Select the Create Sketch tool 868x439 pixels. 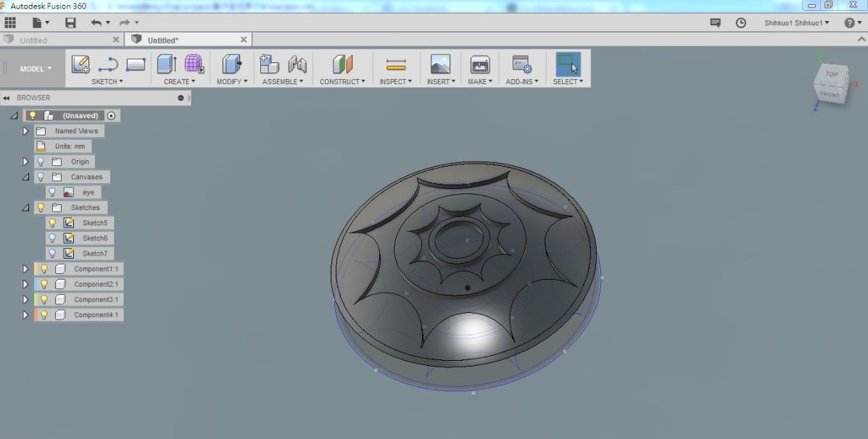80,64
